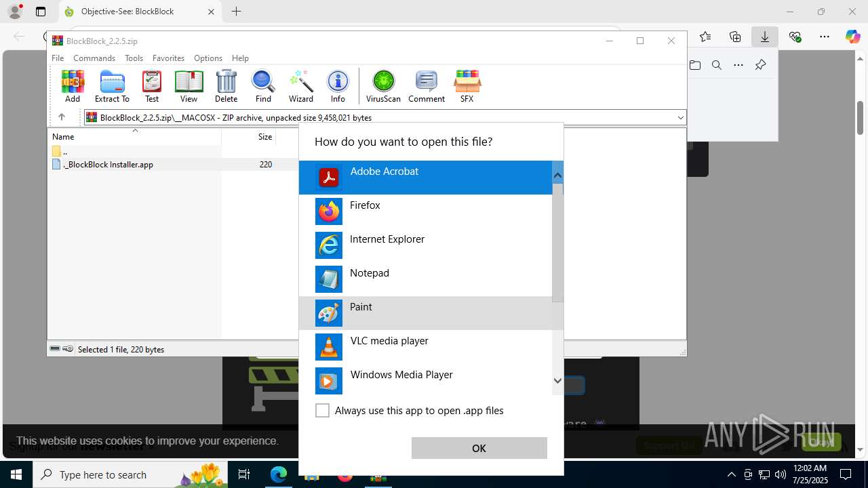Open the View toolbar icon
This screenshot has width=868, height=488.
pyautogui.click(x=189, y=86)
